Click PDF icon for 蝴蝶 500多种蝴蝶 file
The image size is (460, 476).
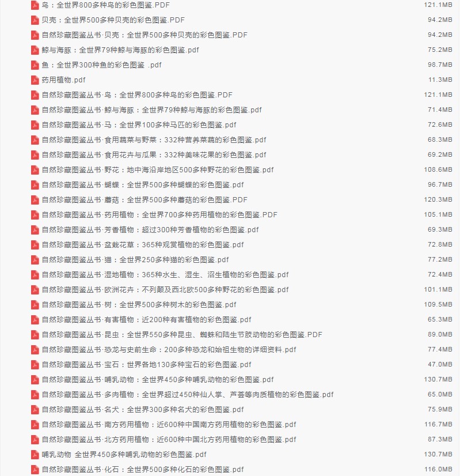(x=35, y=185)
